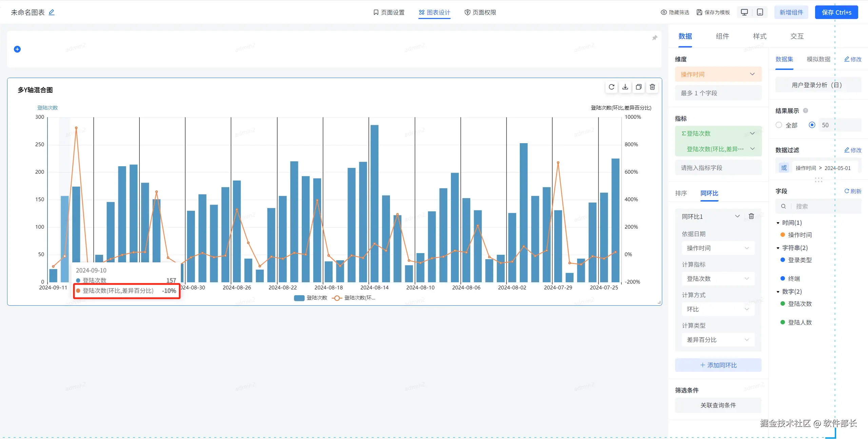Viewport: 868px width, 439px height.
Task: Switch to desktop preview icon
Action: 745,12
